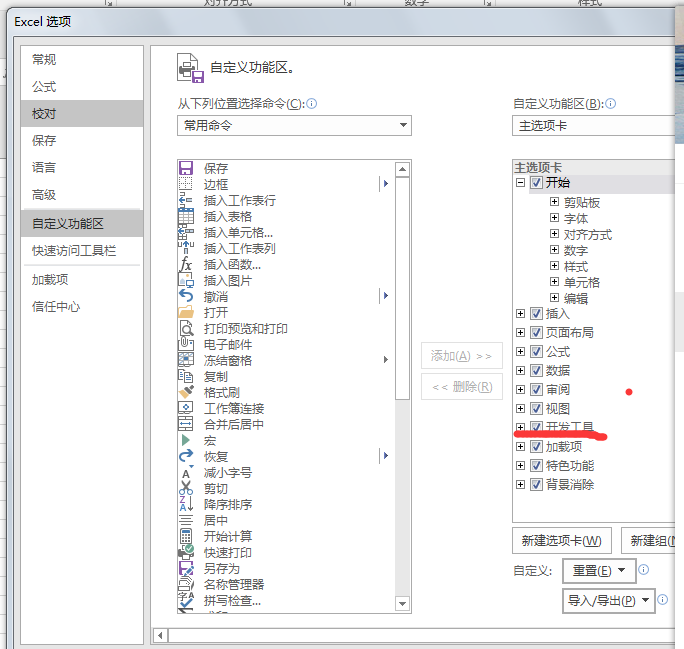Viewport: 684px width, 649px height.
Task: Toggle the 插入 tab checkbox
Action: pyautogui.click(x=537, y=314)
